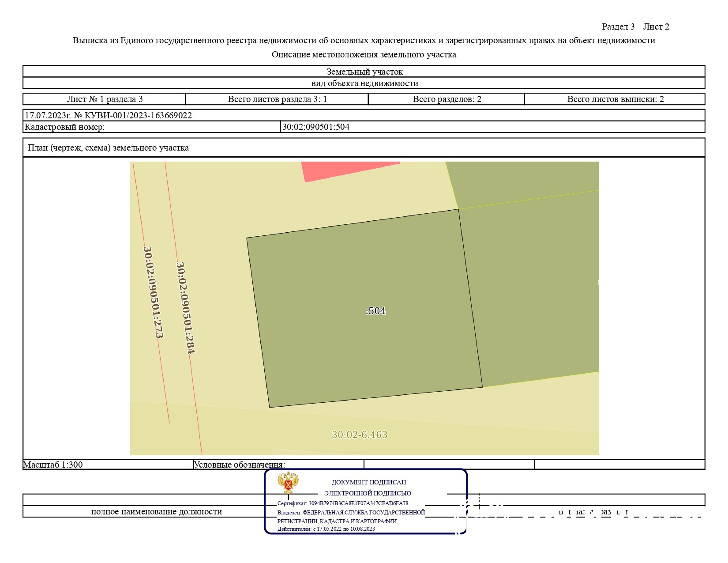This screenshot has width=728, height=563.
Task: Click zone label 30:02-6.463 on map
Action: (x=359, y=435)
